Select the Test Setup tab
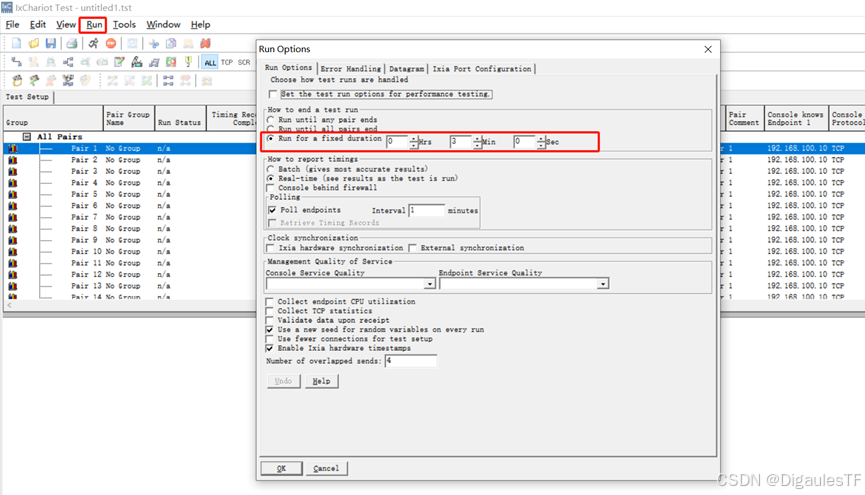Screen dimensions: 865x495 pyautogui.click(x=27, y=97)
